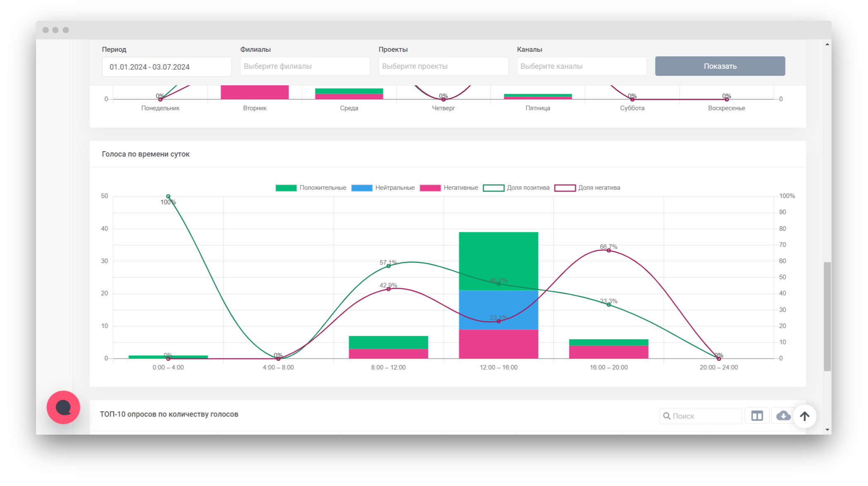The width and height of the screenshot is (868, 486).
Task: Click the scroll-to-top arrow button
Action: (x=805, y=416)
